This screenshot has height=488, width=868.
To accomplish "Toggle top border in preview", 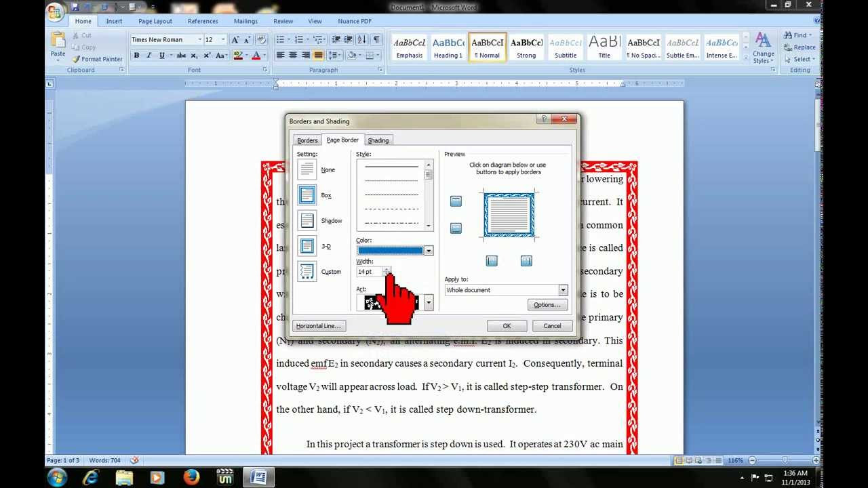I will click(456, 201).
